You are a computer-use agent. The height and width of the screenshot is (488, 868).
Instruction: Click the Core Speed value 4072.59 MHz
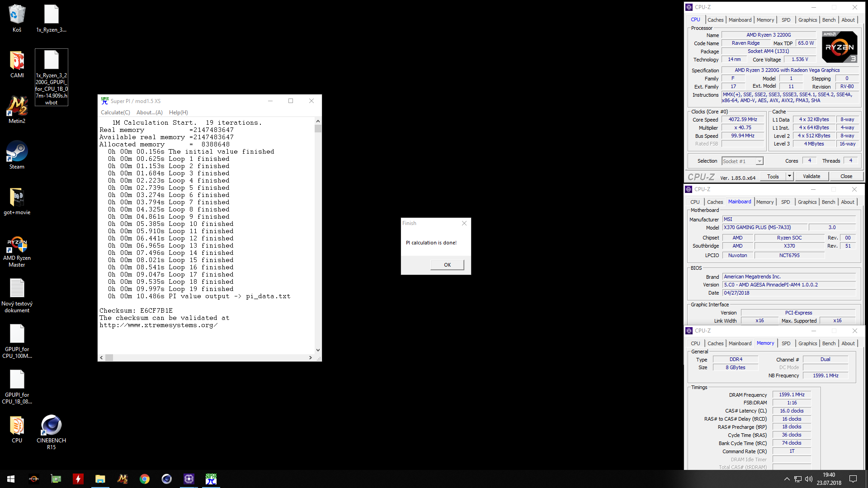pyautogui.click(x=743, y=120)
